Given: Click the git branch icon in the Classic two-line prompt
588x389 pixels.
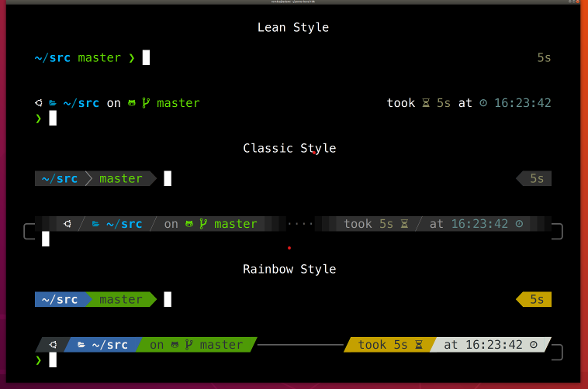Looking at the screenshot, I should click(x=203, y=224).
